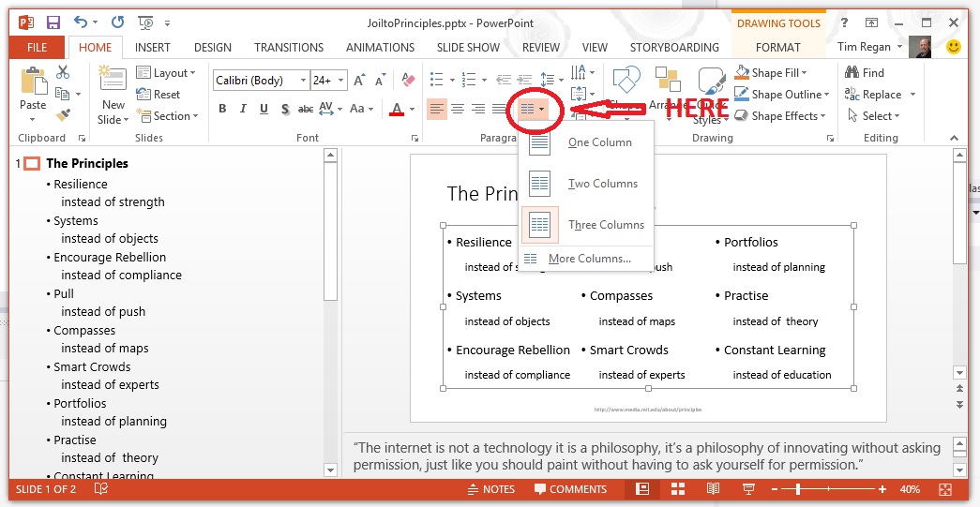Viewport: 980px width, 507px height.
Task: Open Ribbon Display Options icon
Action: pyautogui.click(x=871, y=23)
